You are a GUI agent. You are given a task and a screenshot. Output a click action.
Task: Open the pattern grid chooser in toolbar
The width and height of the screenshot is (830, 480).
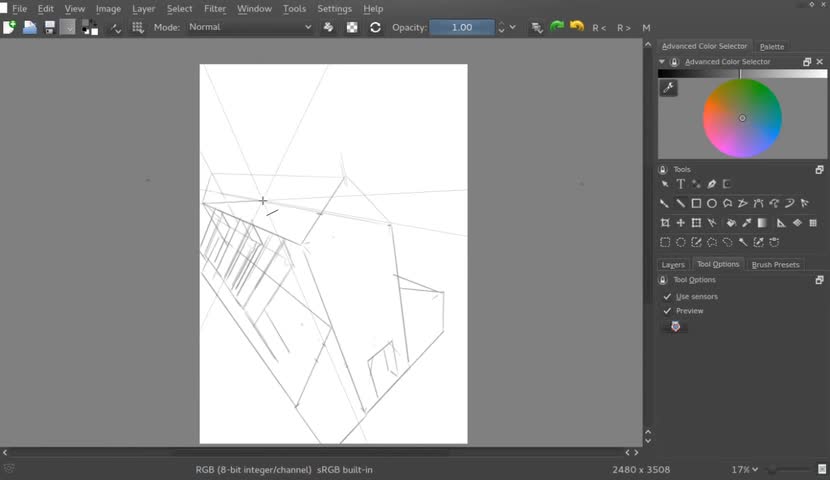click(x=138, y=27)
